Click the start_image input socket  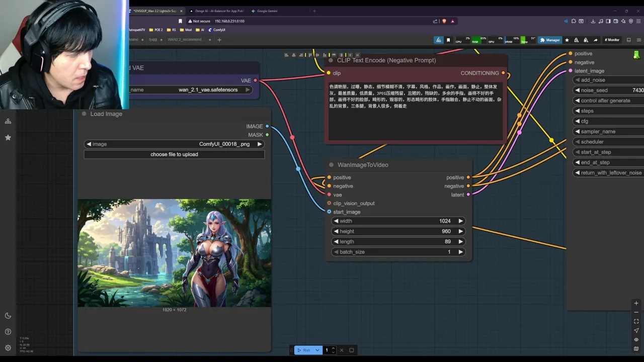(x=329, y=212)
